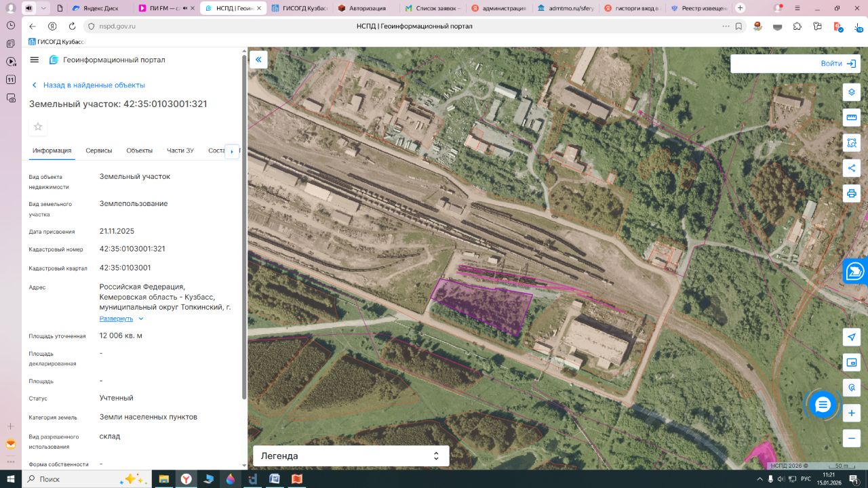Screen dimensions: 868x488
Task: Switch to Реестр извещений browser tab
Action: click(x=698, y=8)
